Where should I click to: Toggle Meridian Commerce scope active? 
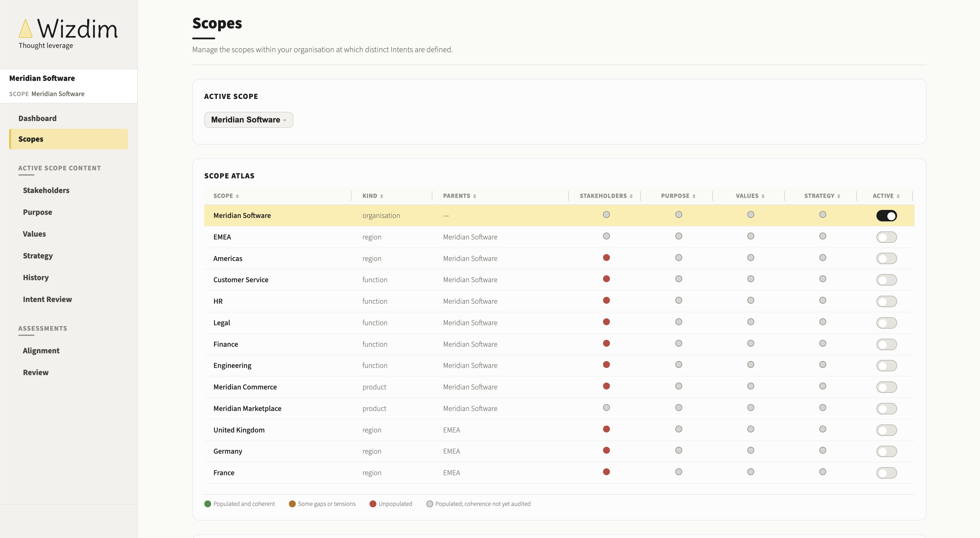[886, 387]
